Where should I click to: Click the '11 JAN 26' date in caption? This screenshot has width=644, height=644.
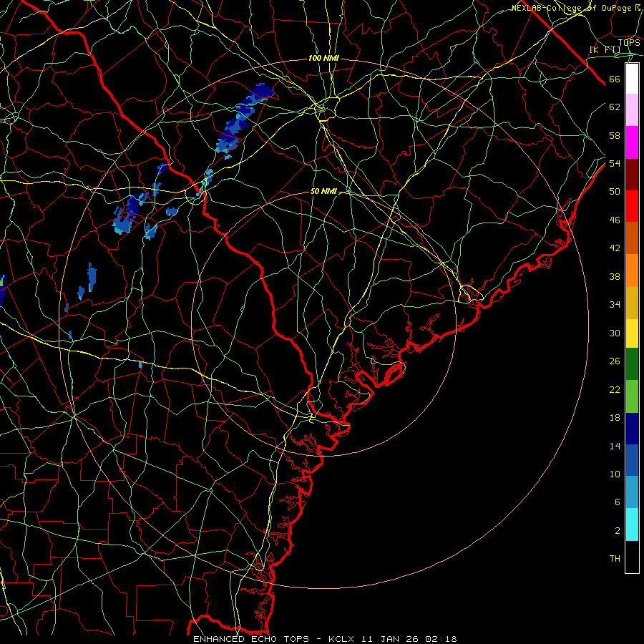(x=389, y=639)
